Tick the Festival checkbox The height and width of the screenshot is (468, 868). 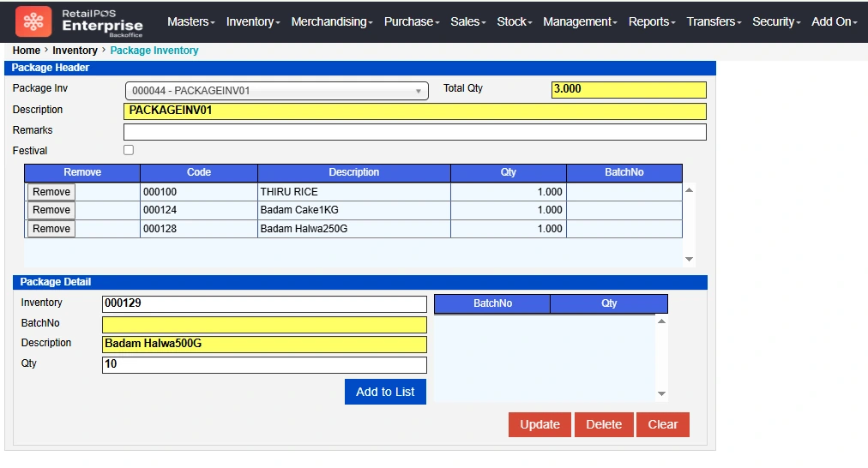[129, 150]
